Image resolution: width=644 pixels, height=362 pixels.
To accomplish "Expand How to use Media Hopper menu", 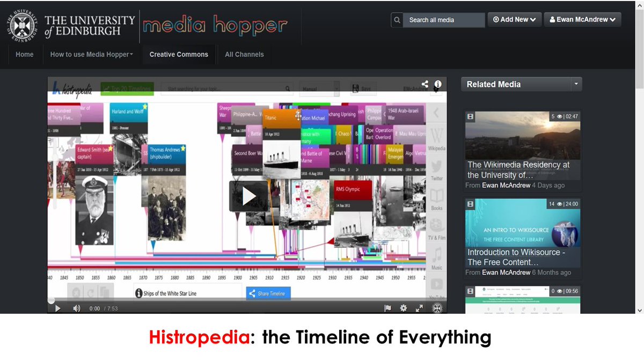I will [92, 54].
